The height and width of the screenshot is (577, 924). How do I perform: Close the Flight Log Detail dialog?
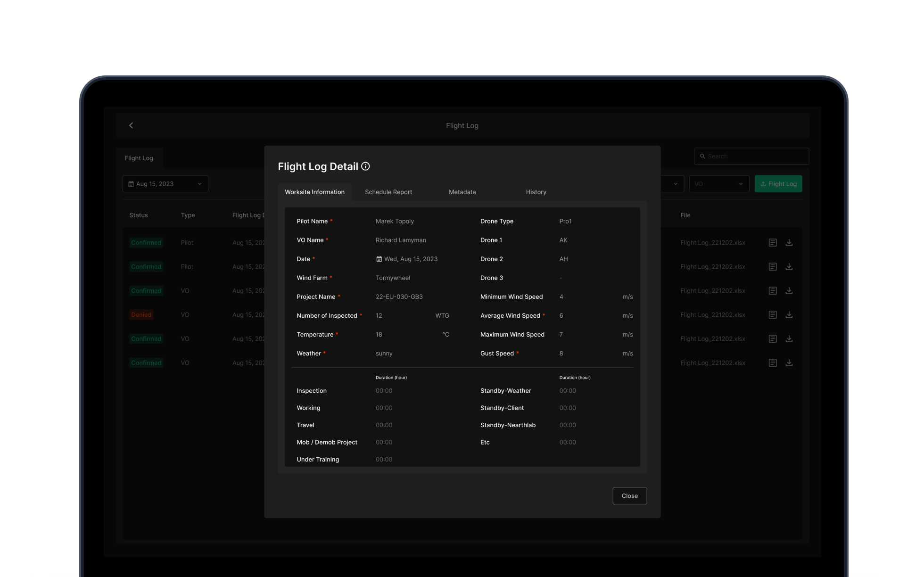(x=629, y=495)
